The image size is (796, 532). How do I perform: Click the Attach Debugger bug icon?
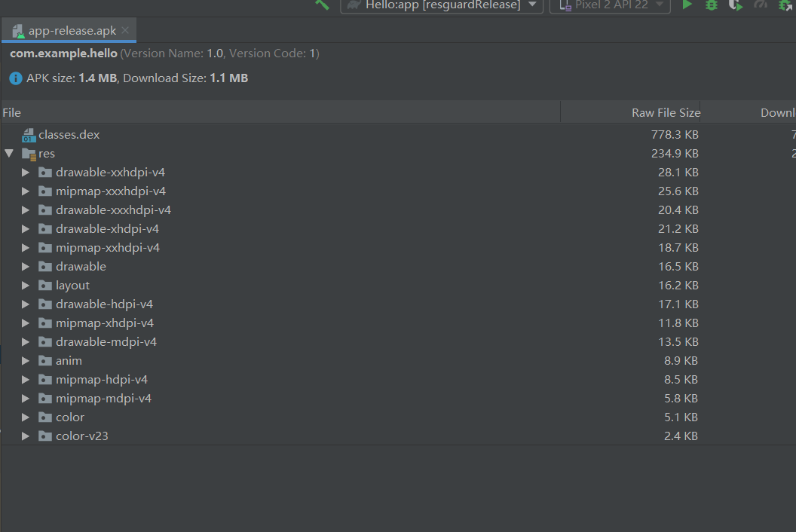(x=785, y=5)
